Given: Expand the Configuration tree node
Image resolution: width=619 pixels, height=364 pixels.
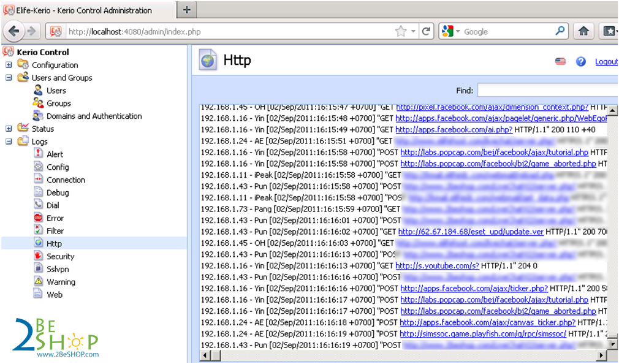Looking at the screenshot, I should [9, 65].
